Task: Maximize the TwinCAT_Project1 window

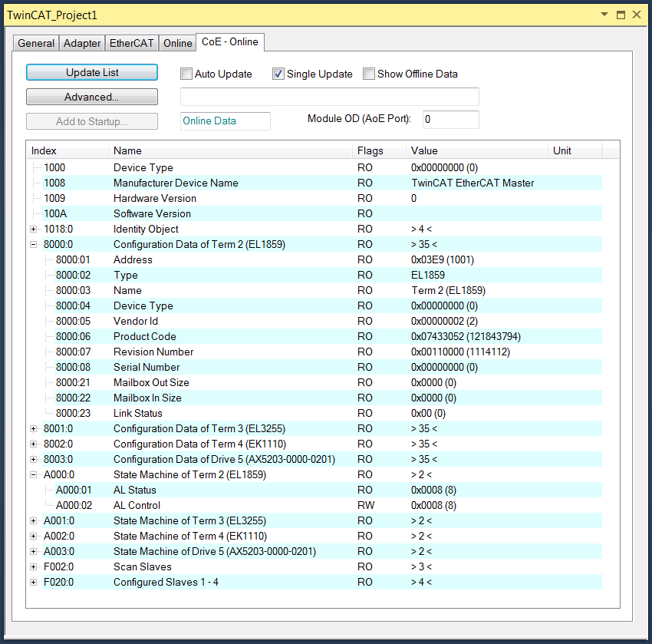Action: 621,15
